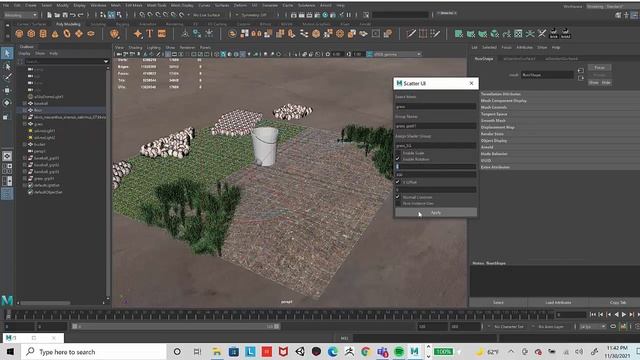Open the Modeling menu set dropdown

coord(20,15)
